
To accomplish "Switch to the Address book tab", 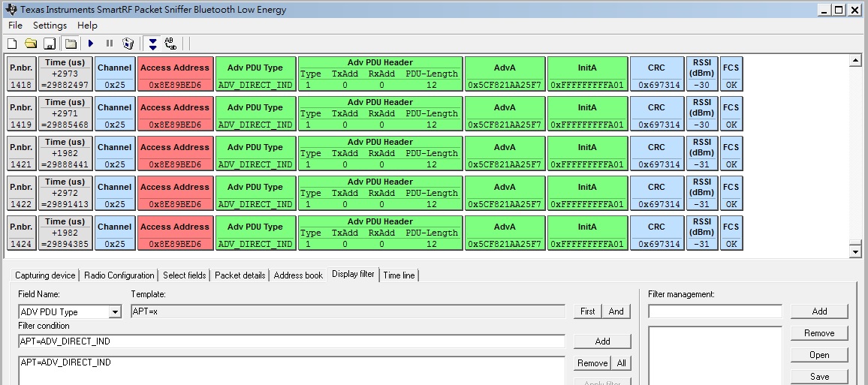I will pyautogui.click(x=298, y=275).
